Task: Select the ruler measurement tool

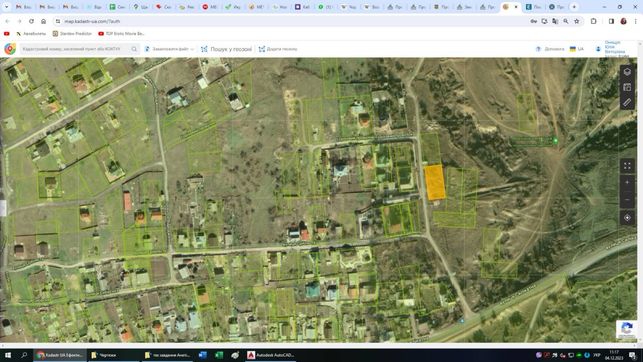Action: coord(627,102)
